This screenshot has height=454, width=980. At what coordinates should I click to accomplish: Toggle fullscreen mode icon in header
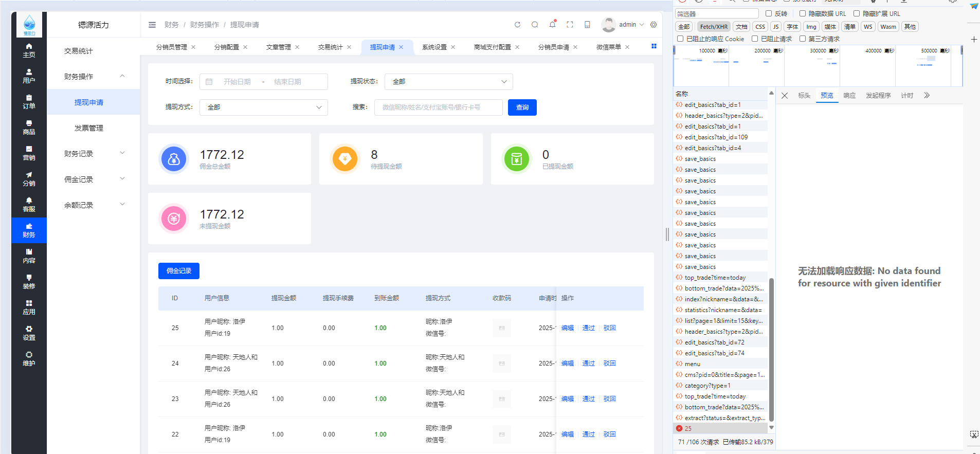[x=570, y=25]
